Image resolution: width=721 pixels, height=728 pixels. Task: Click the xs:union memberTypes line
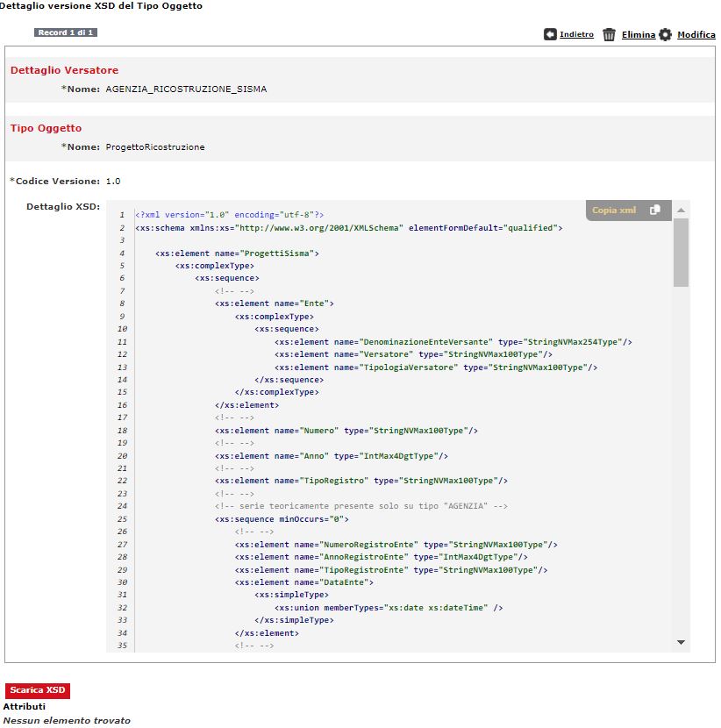[389, 608]
